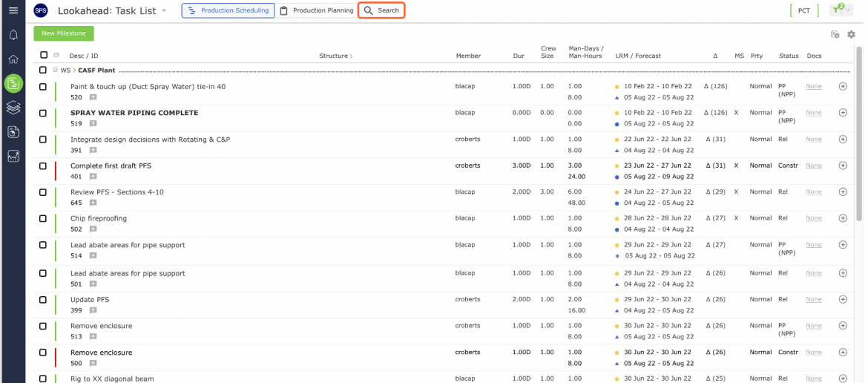Screen dimensions: 868x383
Task: Open the None docs link for task 520
Action: point(813,86)
